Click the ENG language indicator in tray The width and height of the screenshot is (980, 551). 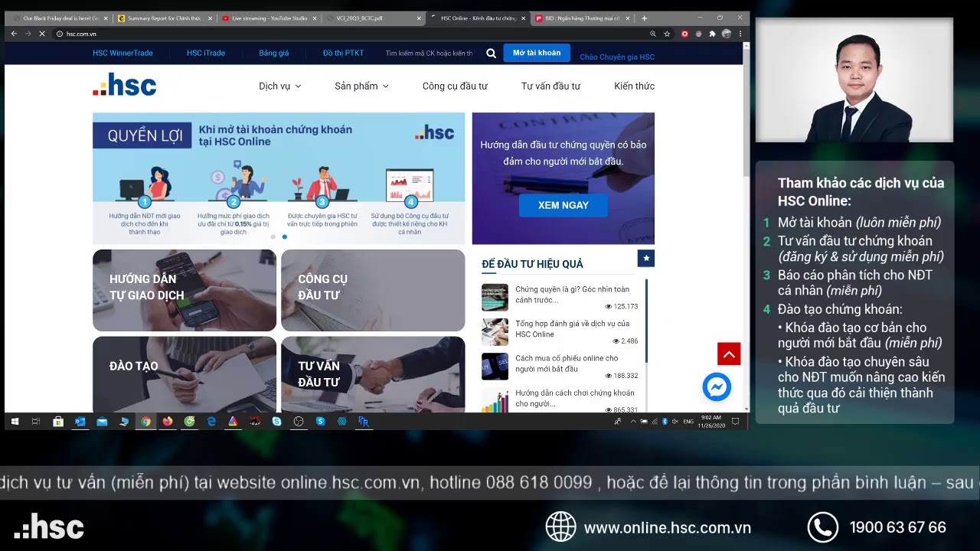[688, 422]
